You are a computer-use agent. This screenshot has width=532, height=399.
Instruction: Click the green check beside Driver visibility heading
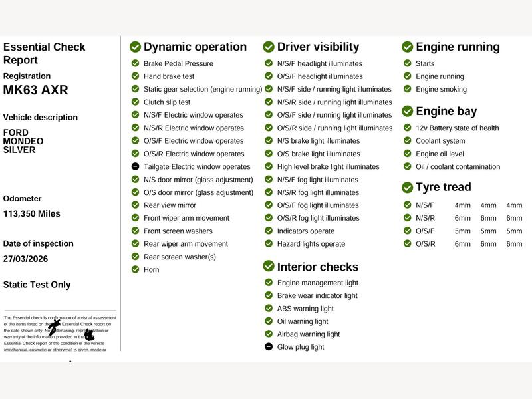click(269, 47)
